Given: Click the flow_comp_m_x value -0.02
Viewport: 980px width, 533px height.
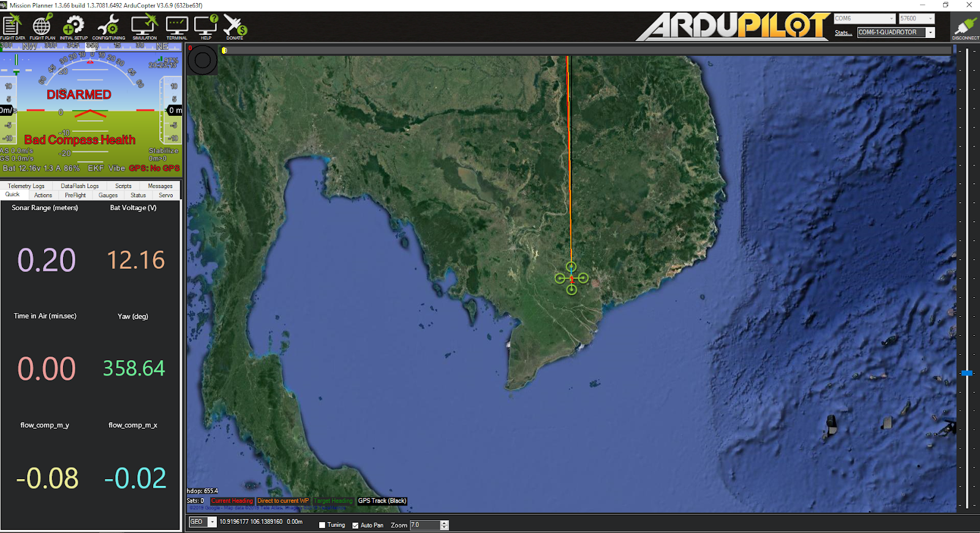Looking at the screenshot, I should pos(135,478).
